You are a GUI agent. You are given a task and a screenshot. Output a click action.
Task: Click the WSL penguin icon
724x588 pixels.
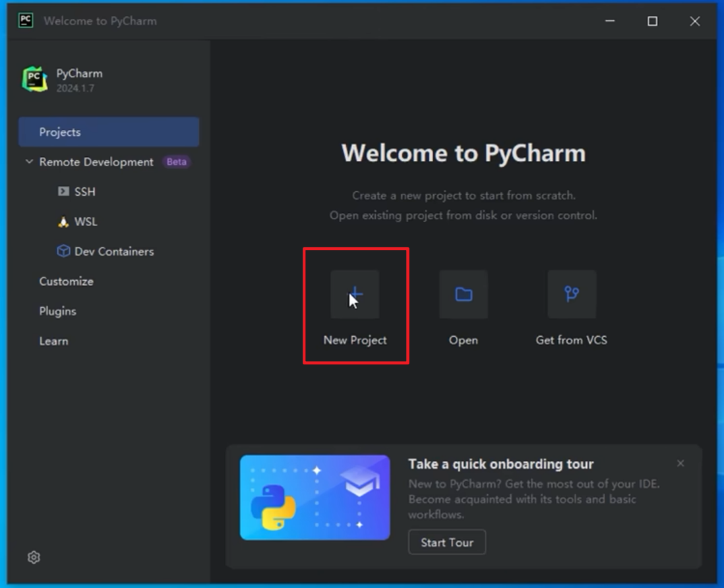coord(63,222)
